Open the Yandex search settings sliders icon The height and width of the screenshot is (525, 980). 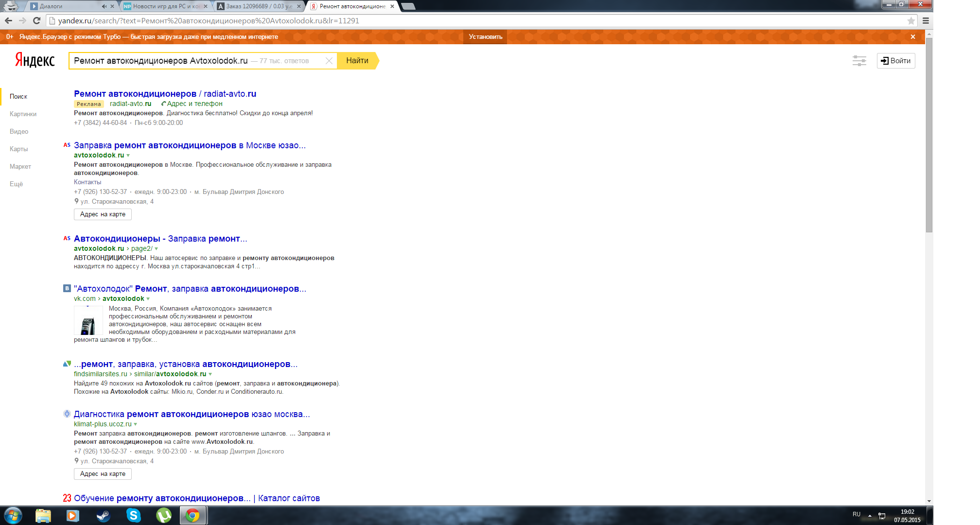click(859, 61)
